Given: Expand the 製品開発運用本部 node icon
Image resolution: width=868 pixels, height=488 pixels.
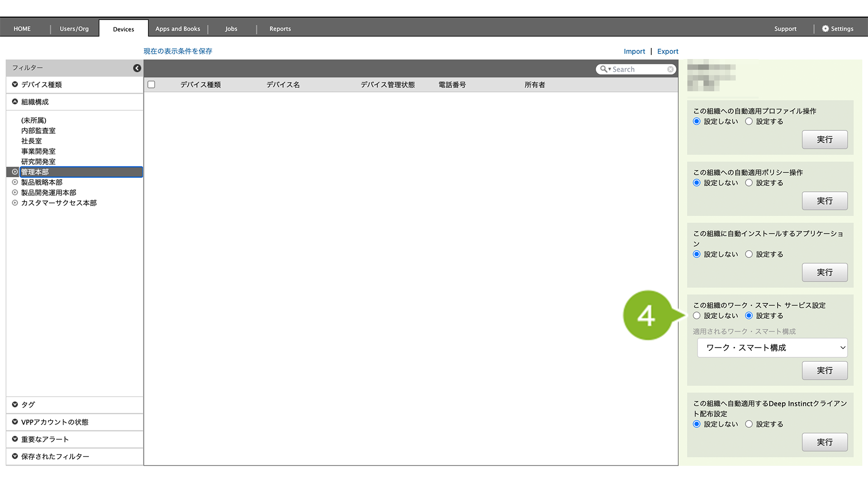Looking at the screenshot, I should tap(15, 192).
